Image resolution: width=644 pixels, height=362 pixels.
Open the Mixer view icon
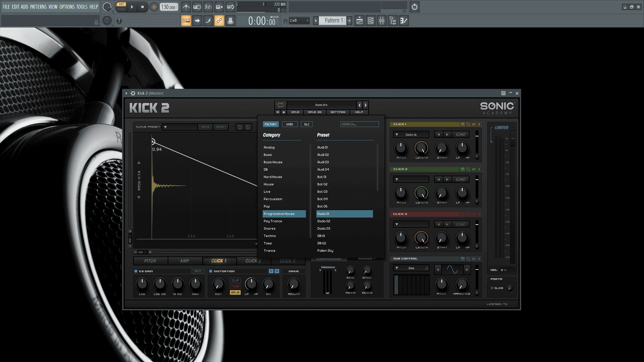pos(382,21)
